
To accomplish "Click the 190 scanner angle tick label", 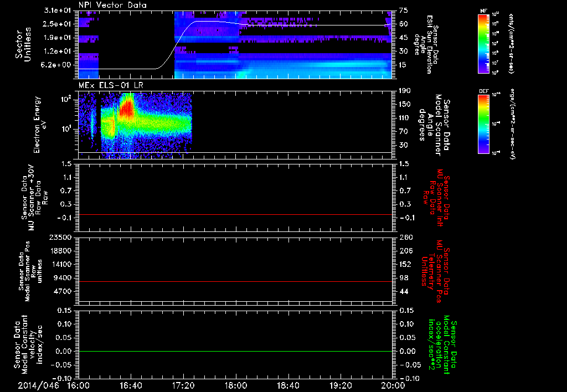I will coord(405,91).
